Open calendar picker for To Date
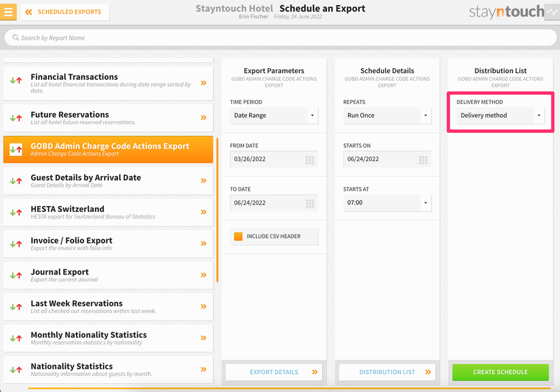Screen dimensions: 560x392 [x=310, y=203]
